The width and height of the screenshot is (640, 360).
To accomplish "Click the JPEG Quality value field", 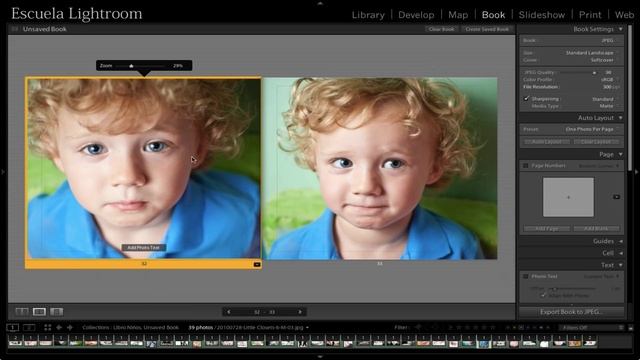I will coord(609,73).
